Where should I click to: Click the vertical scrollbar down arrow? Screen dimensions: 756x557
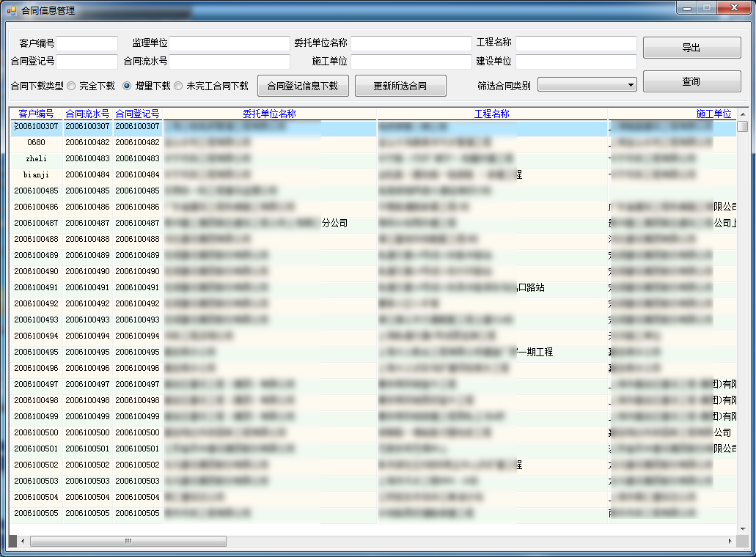pos(742,529)
